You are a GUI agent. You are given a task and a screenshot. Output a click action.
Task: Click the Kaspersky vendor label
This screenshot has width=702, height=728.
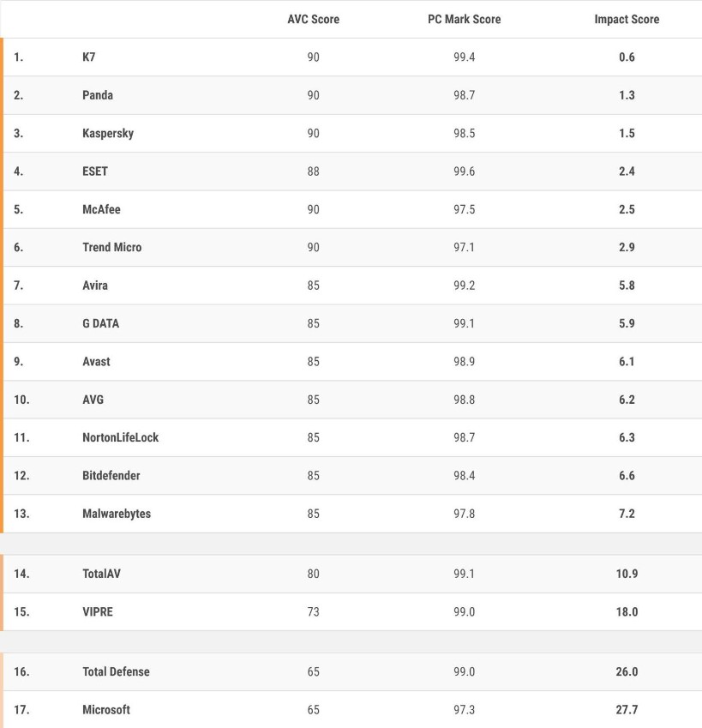point(108,133)
